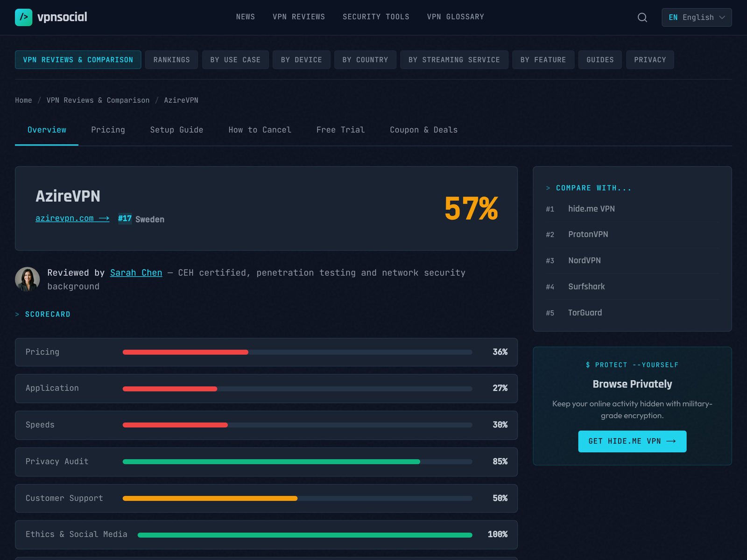The width and height of the screenshot is (747, 560).
Task: Click the 57% overall score
Action: (471, 208)
